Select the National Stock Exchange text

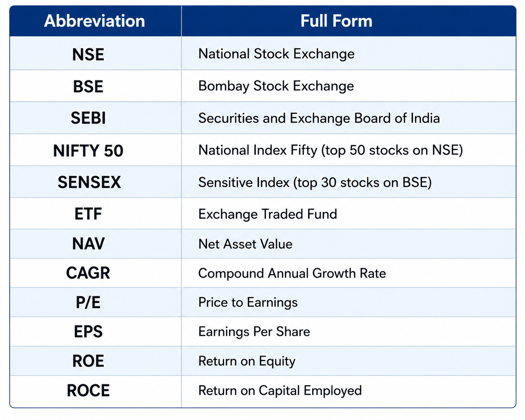point(276,54)
